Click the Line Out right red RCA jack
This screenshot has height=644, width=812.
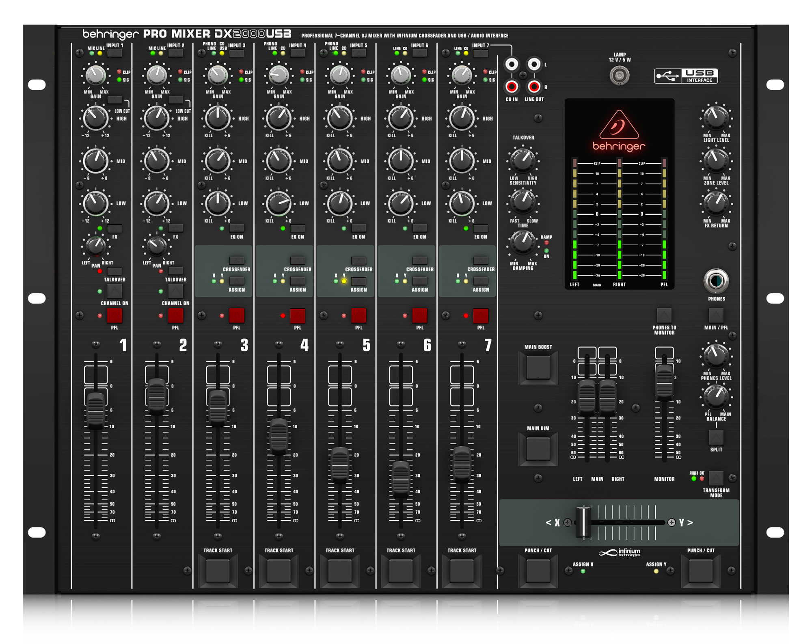click(x=534, y=86)
